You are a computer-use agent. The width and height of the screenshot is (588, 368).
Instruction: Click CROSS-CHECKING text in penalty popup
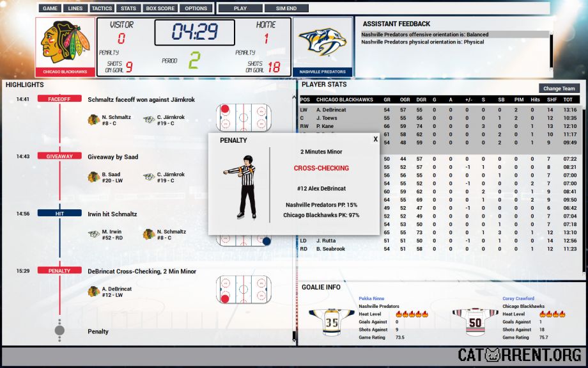click(321, 168)
